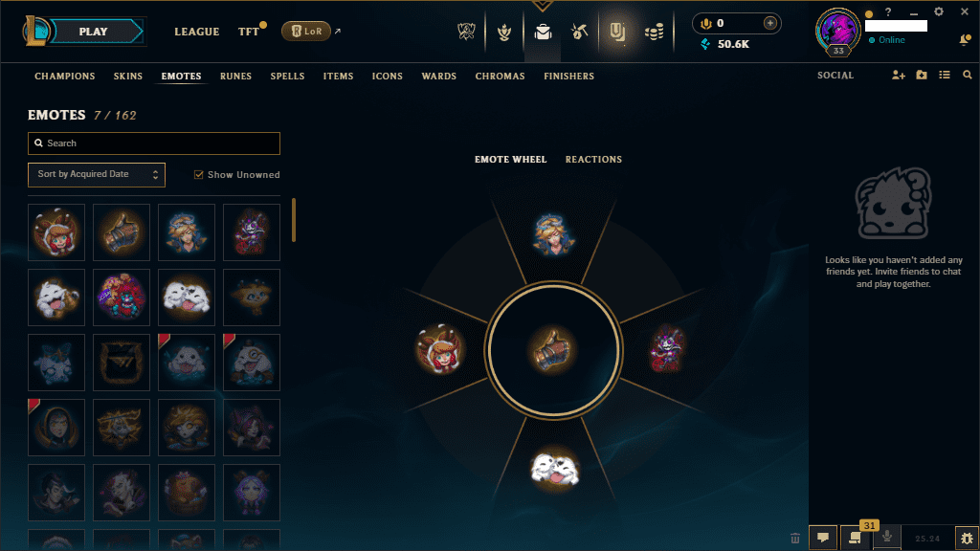Open the Chromas tab
This screenshot has height=551, width=980.
[x=500, y=77]
